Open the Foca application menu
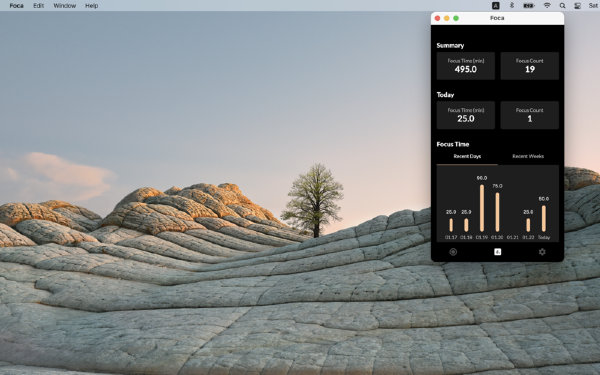Screen dimensions: 600x375 point(16,5)
